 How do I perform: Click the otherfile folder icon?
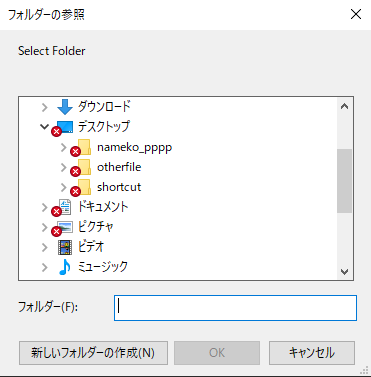coord(84,167)
